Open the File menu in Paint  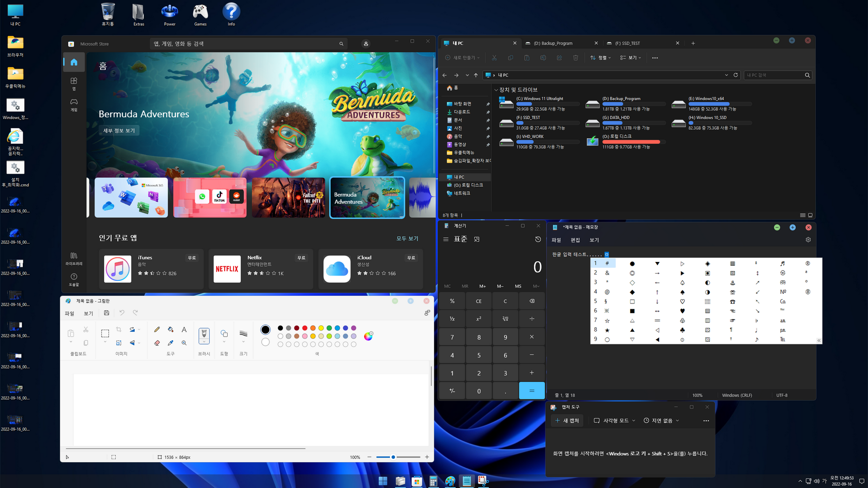[70, 313]
